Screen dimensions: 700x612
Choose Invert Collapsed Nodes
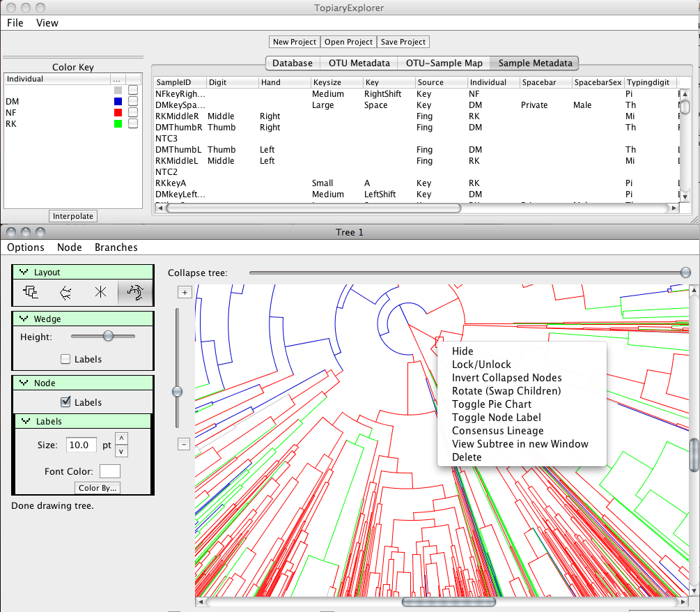[x=522, y=378]
